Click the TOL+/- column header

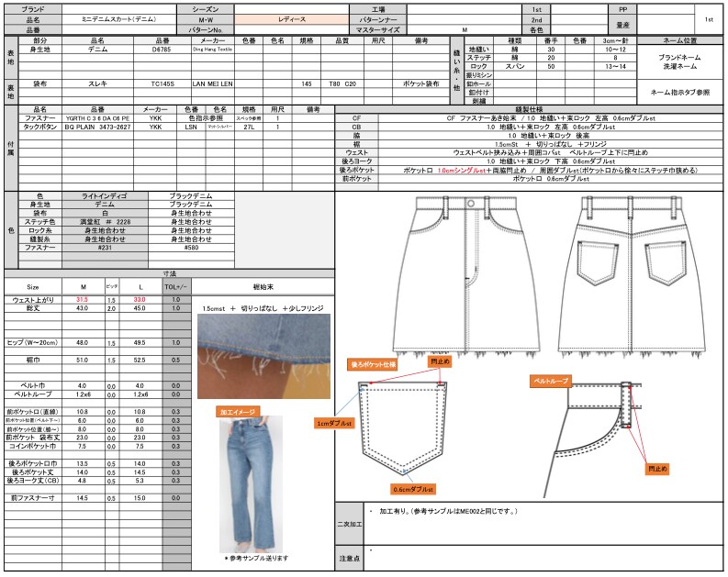(x=176, y=286)
